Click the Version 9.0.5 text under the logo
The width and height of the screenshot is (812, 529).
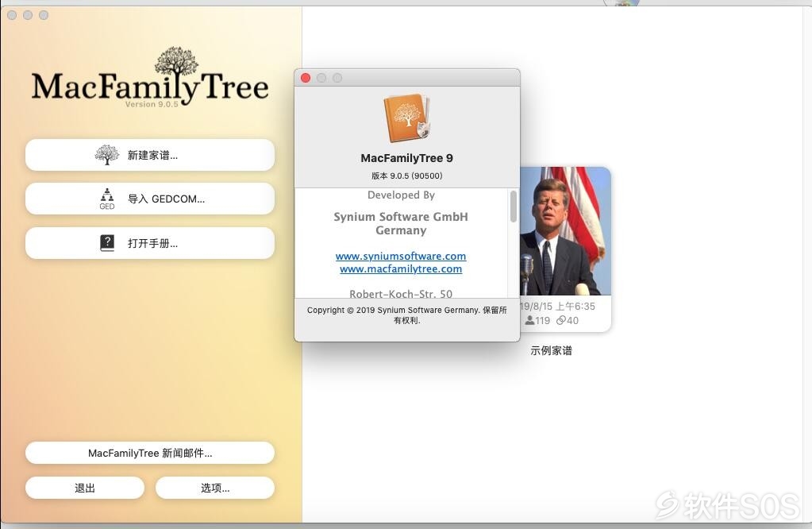(152, 104)
